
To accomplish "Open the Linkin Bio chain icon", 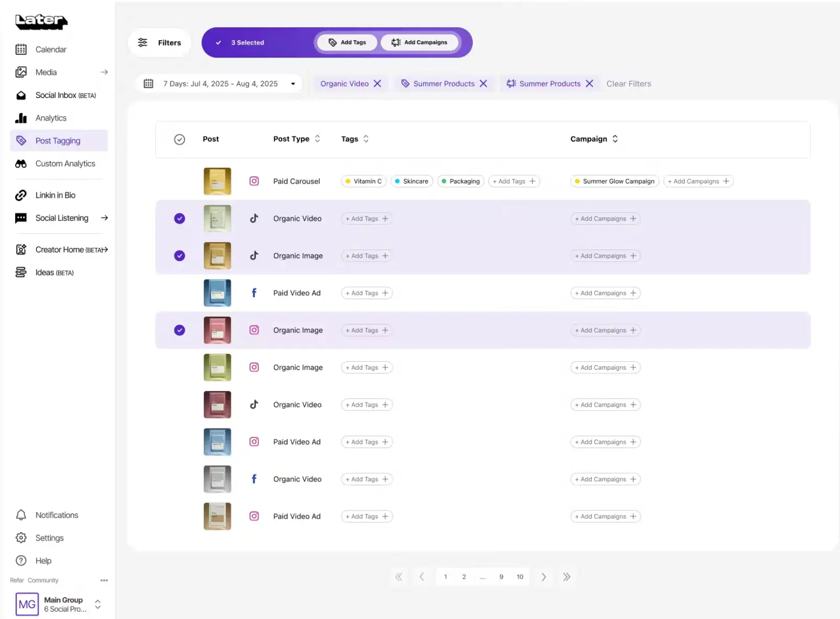I will pos(21,195).
